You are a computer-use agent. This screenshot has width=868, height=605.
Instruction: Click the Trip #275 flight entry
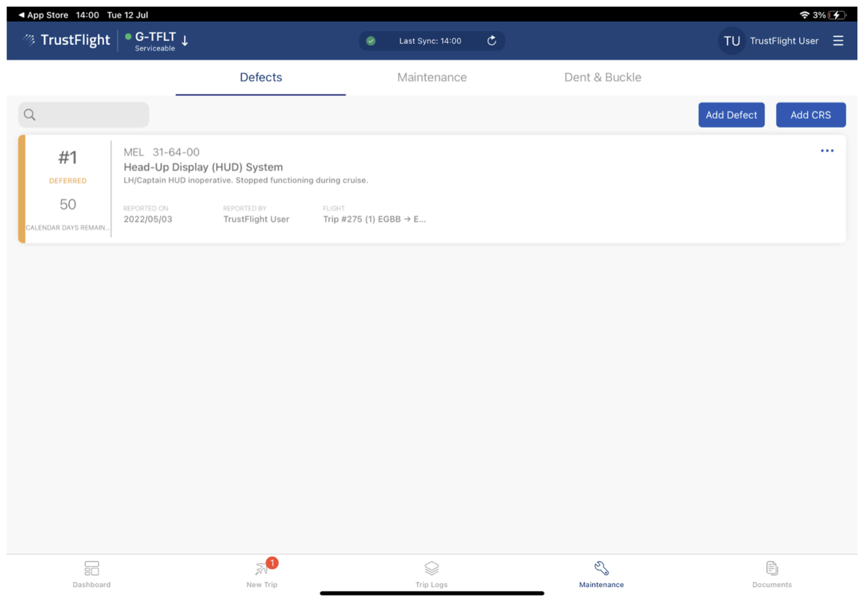pyautogui.click(x=374, y=219)
